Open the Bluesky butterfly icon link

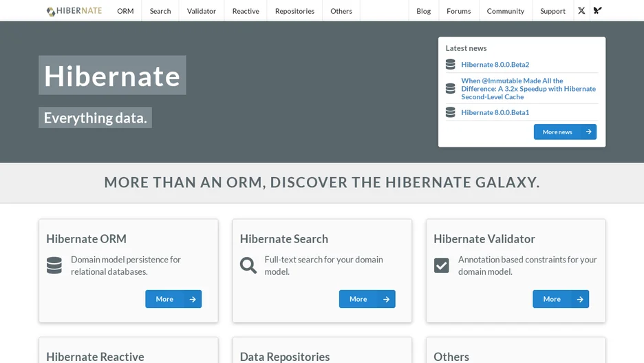click(x=598, y=11)
